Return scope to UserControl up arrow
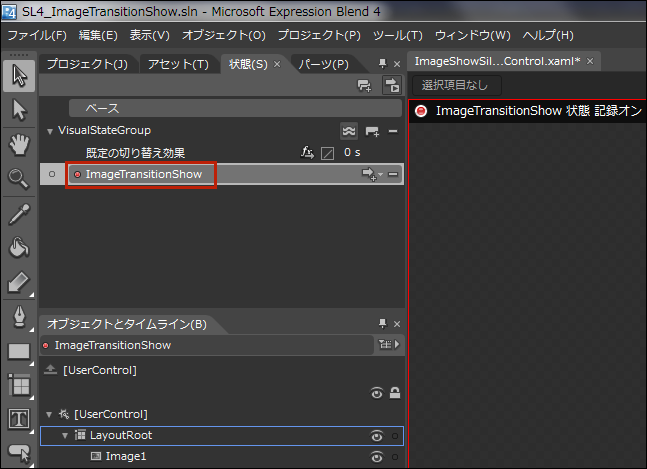 [50, 370]
